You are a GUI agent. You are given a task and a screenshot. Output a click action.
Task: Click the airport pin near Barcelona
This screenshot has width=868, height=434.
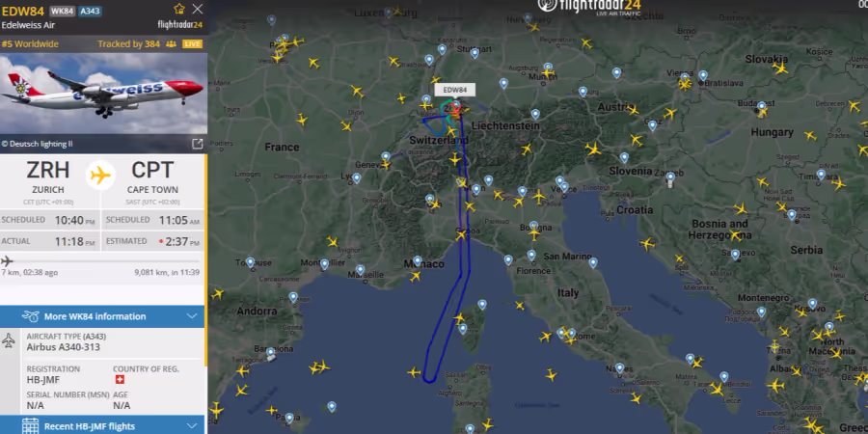[270, 352]
